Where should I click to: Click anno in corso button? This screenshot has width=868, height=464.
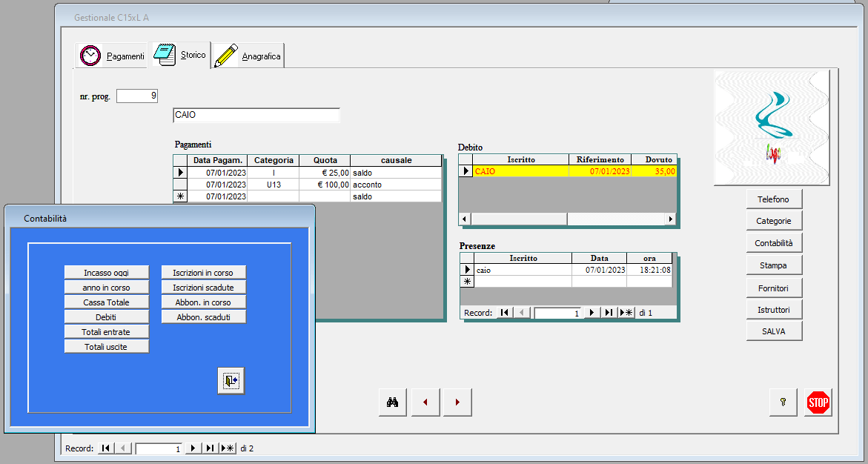[107, 288]
